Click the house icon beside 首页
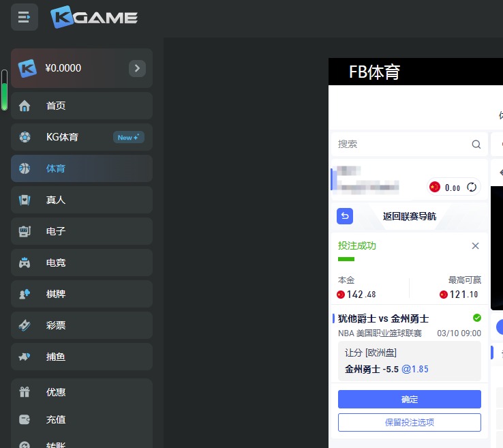The width and height of the screenshot is (503, 448). click(25, 106)
